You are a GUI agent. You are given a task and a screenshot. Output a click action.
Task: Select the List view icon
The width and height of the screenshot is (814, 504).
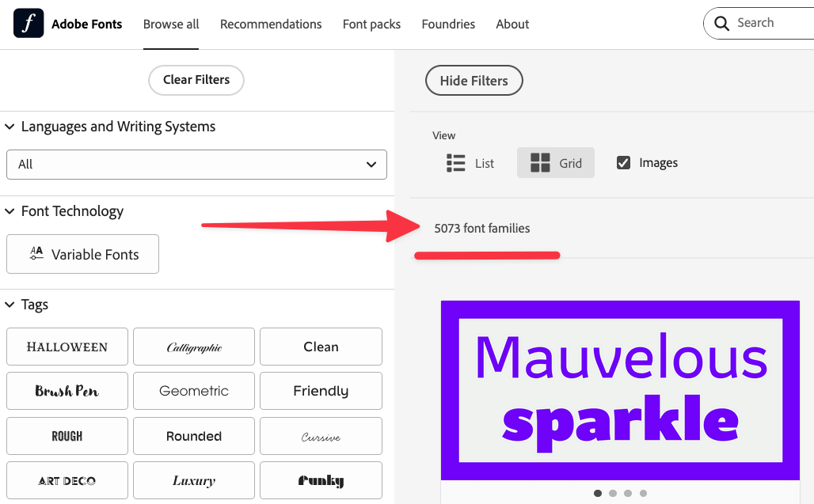455,162
